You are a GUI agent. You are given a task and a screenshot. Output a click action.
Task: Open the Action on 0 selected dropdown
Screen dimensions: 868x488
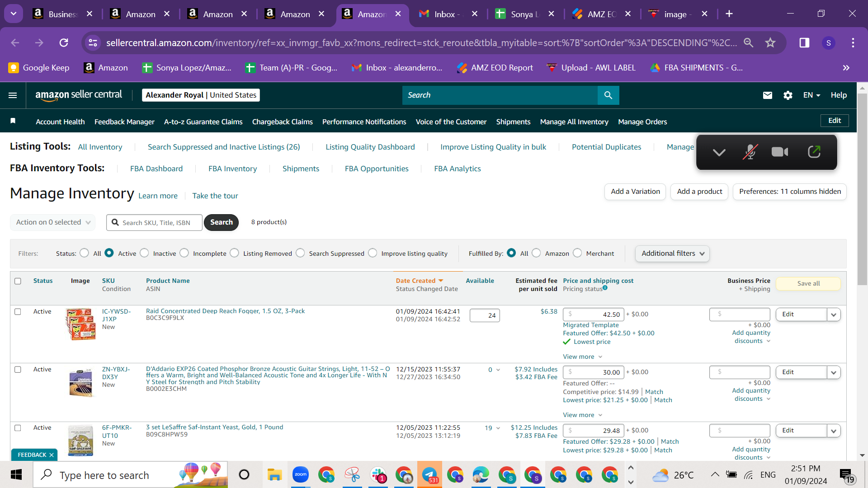pos(53,222)
